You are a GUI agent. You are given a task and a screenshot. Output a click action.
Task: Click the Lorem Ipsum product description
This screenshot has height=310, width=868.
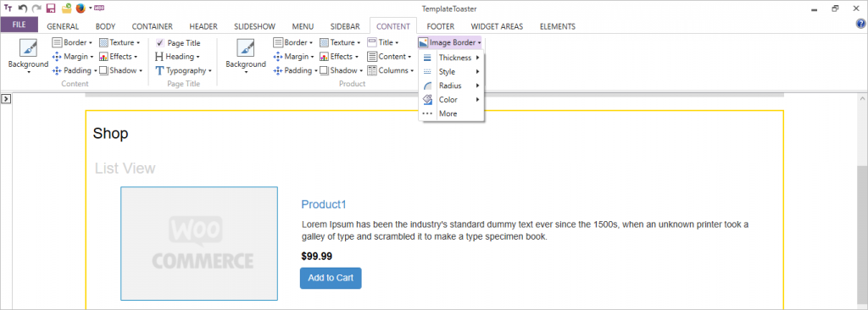point(525,231)
